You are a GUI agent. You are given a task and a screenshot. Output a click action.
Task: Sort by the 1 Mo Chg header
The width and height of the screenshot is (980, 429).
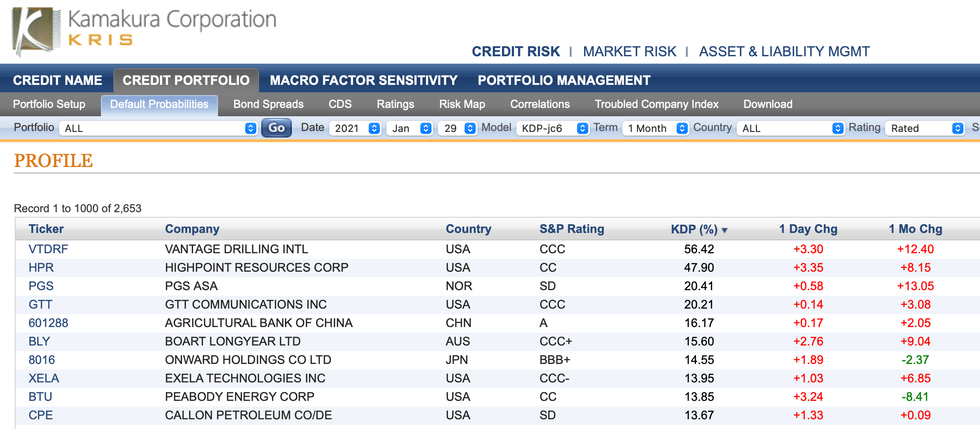915,229
